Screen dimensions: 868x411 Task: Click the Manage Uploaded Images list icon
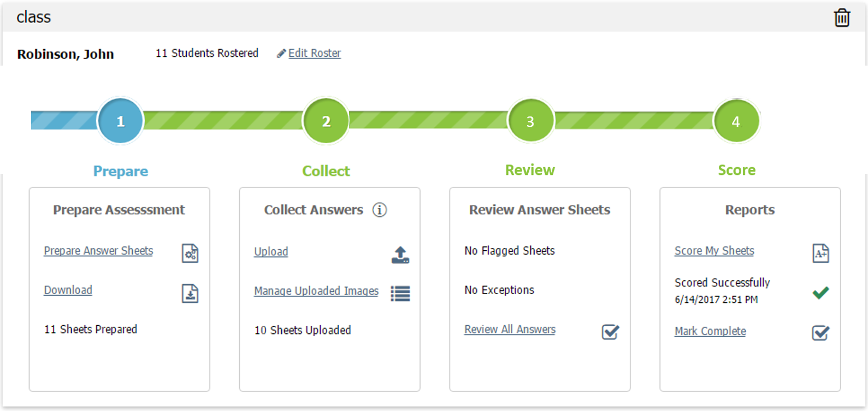[400, 293]
